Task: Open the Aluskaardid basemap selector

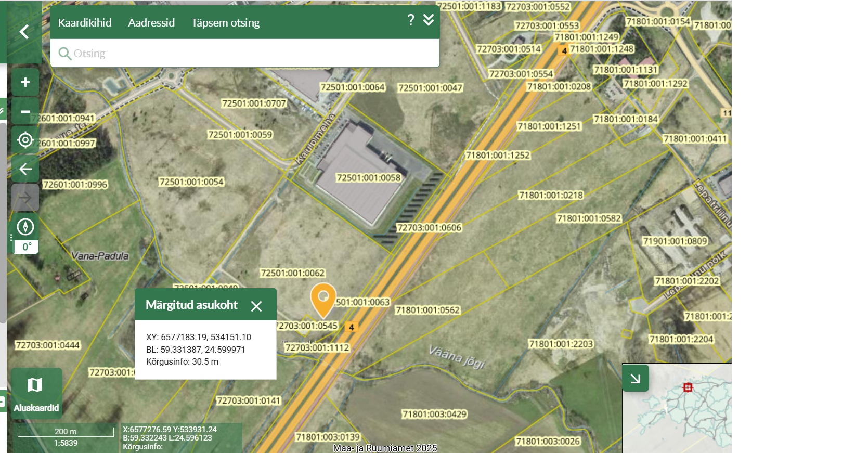Action: (x=36, y=393)
